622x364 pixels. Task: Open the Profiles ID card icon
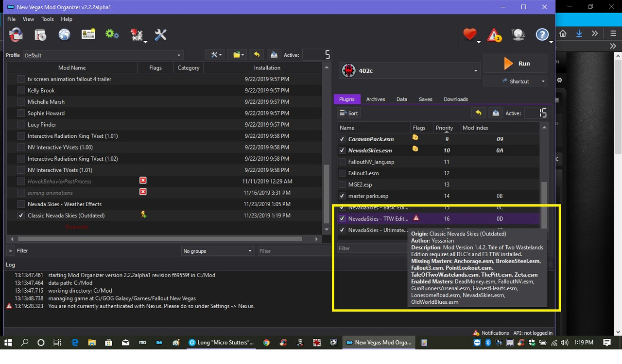[88, 34]
